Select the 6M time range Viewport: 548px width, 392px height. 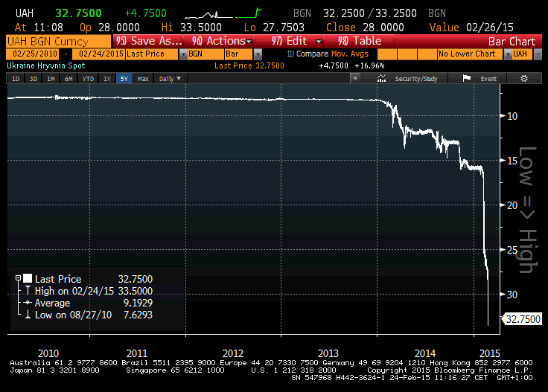click(x=68, y=79)
